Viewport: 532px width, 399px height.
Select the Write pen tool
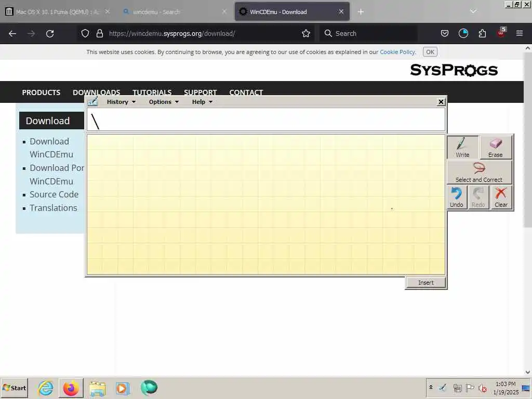[x=462, y=147]
